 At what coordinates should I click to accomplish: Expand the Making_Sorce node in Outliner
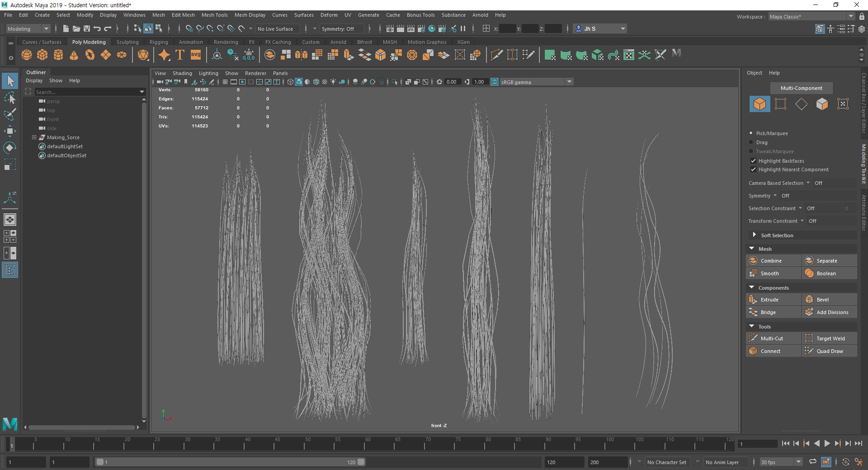pos(34,137)
